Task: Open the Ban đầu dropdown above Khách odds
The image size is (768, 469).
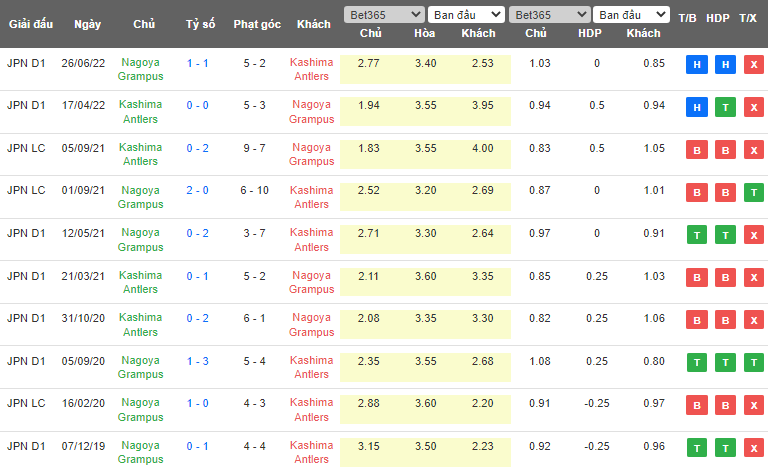Action: pyautogui.click(x=466, y=15)
